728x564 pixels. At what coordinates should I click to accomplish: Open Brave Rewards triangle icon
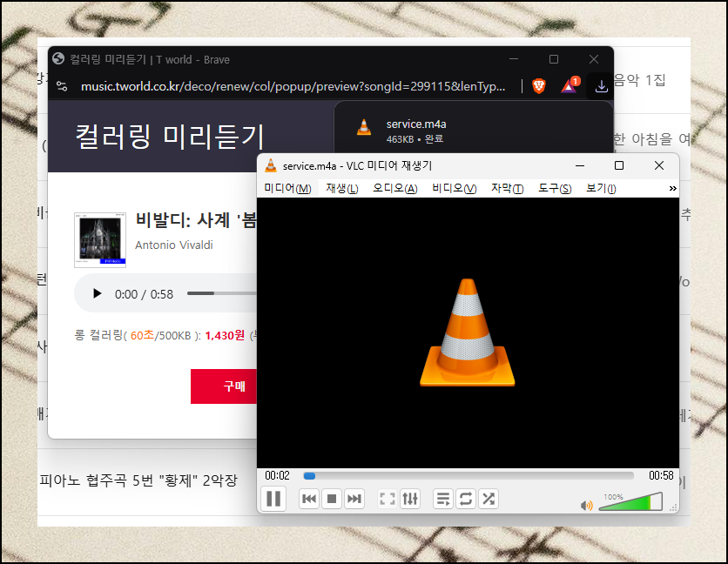click(x=570, y=85)
